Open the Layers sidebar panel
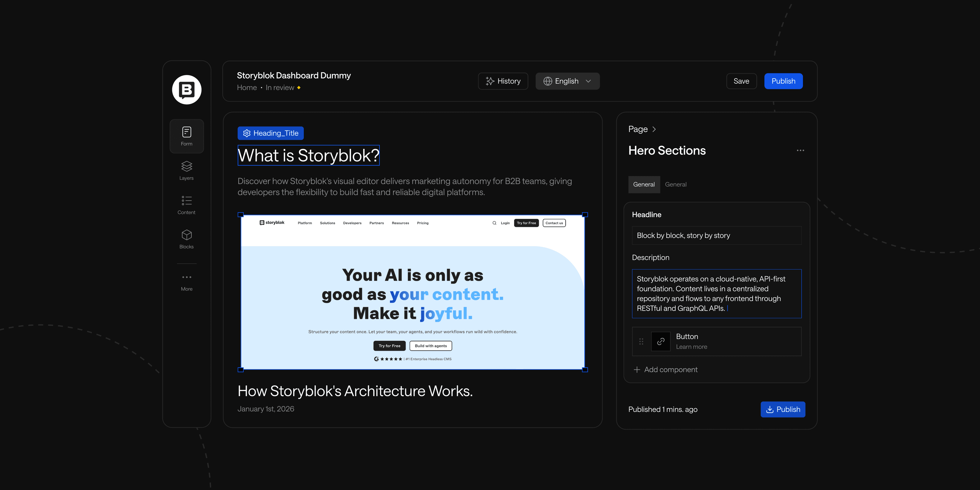This screenshot has height=490, width=980. pyautogui.click(x=186, y=170)
